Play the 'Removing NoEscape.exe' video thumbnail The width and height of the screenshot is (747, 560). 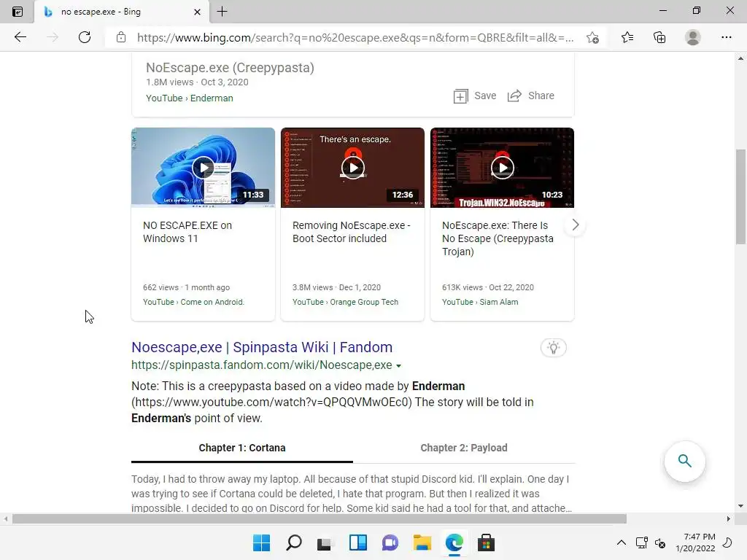coord(352,168)
